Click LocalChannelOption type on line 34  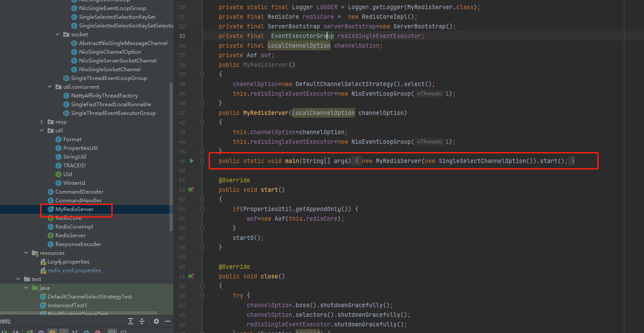[x=299, y=45]
